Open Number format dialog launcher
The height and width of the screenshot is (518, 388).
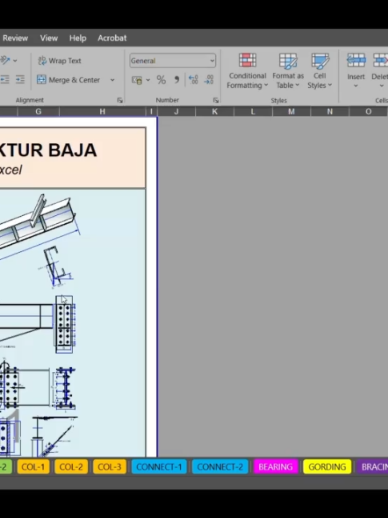(x=216, y=100)
